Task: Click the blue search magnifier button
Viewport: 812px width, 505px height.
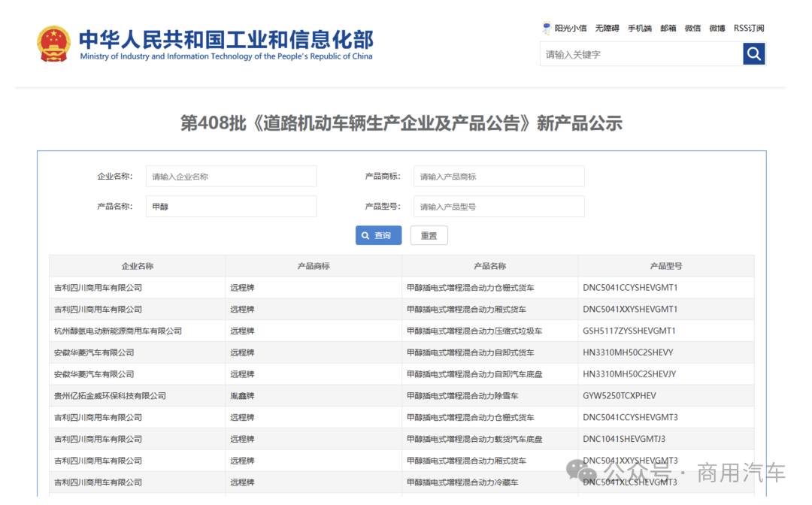Action: tap(753, 54)
